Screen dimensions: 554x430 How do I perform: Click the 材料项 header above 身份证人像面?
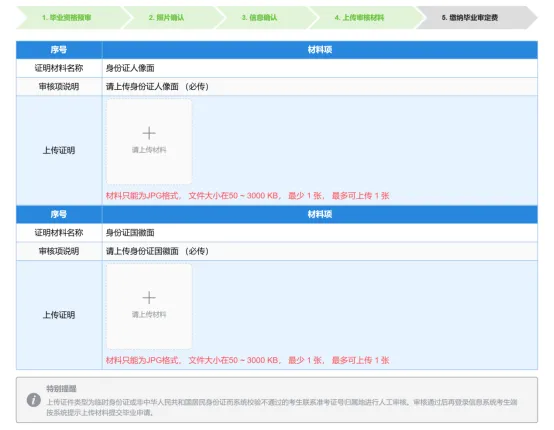pyautogui.click(x=320, y=50)
